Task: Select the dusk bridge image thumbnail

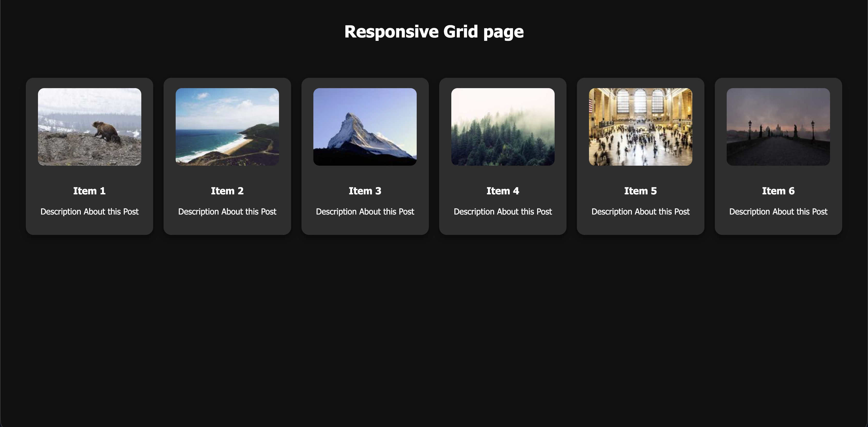Action: [x=778, y=127]
